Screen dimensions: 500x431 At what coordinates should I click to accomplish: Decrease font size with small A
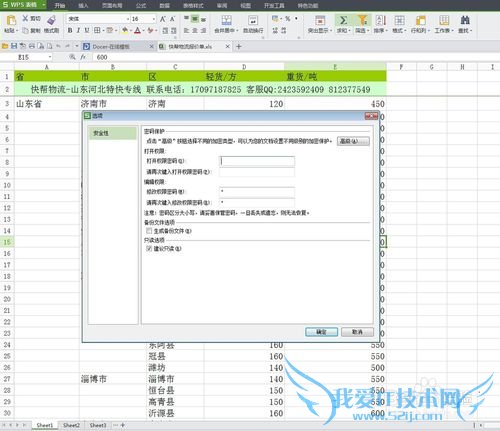click(172, 19)
